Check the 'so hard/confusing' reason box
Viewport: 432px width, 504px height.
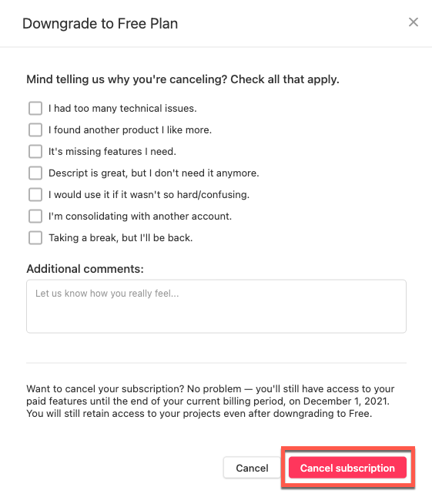tap(35, 194)
